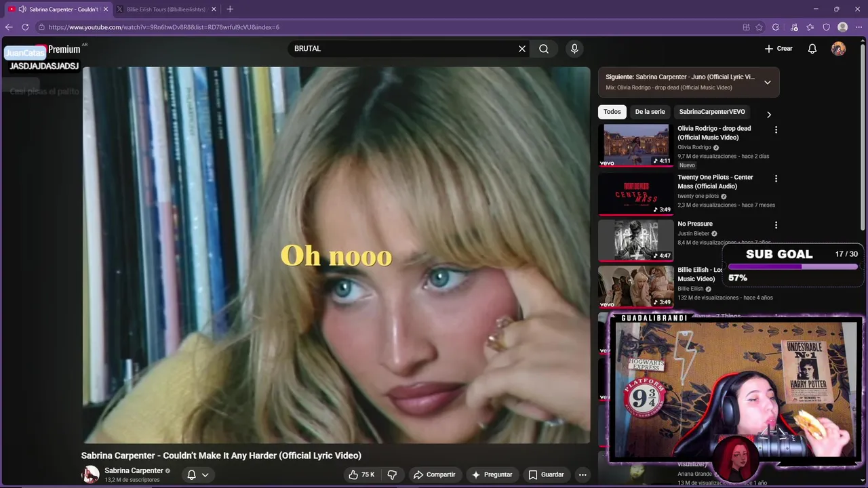Click the twenty one pilots channel name
Image resolution: width=868 pixels, height=488 pixels.
click(698, 196)
